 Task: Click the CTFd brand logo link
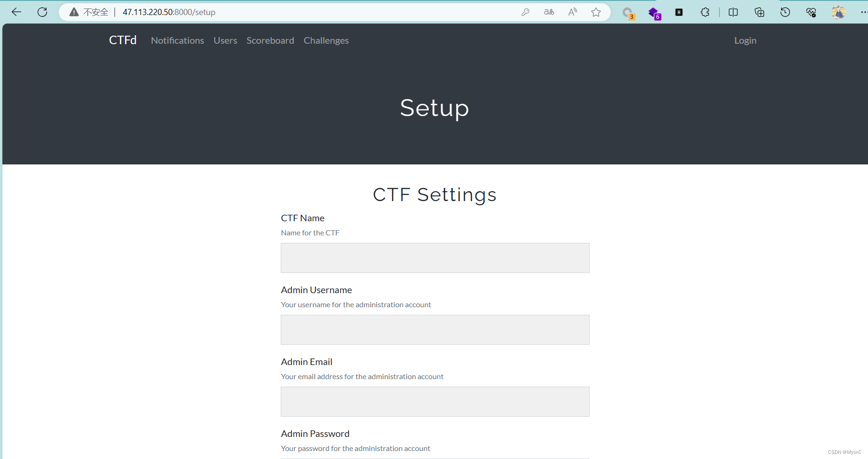coord(123,40)
